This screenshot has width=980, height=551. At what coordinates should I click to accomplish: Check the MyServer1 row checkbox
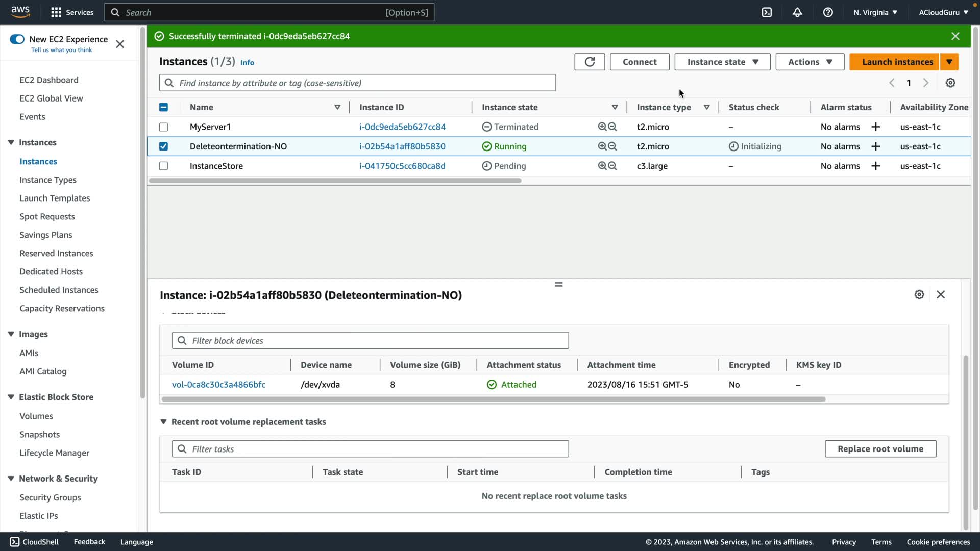[x=163, y=127]
